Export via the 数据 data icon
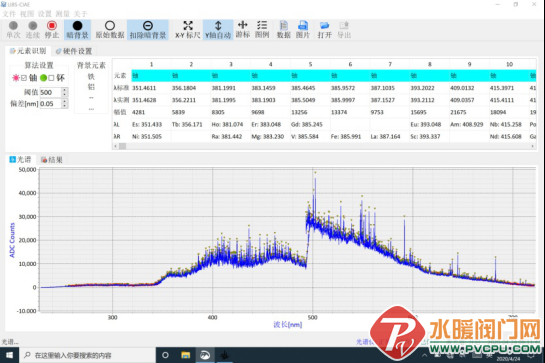This screenshot has height=363, width=545. 284,30
